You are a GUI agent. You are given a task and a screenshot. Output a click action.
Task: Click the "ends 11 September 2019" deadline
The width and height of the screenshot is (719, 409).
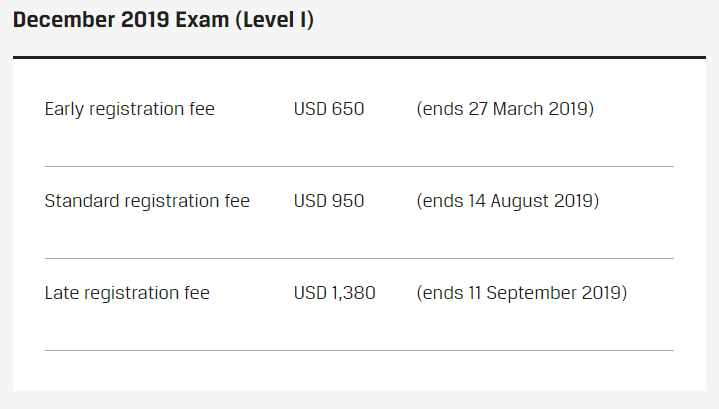click(521, 293)
